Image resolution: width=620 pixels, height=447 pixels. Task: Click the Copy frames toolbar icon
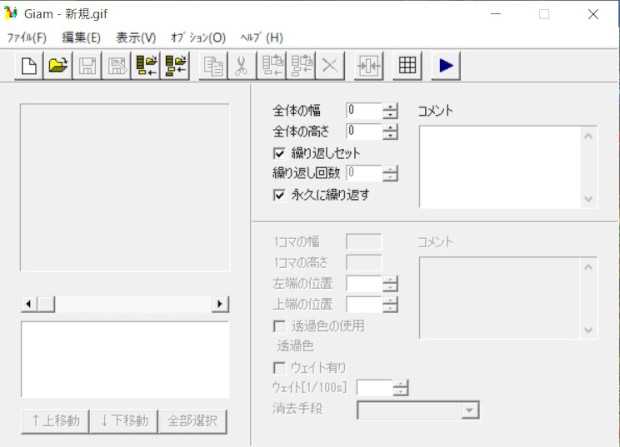tap(213, 66)
